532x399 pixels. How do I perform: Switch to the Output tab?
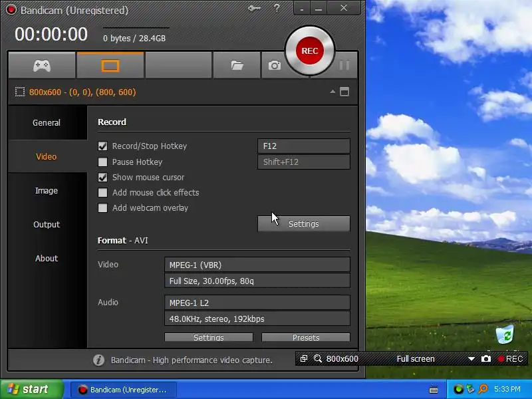[x=47, y=224]
